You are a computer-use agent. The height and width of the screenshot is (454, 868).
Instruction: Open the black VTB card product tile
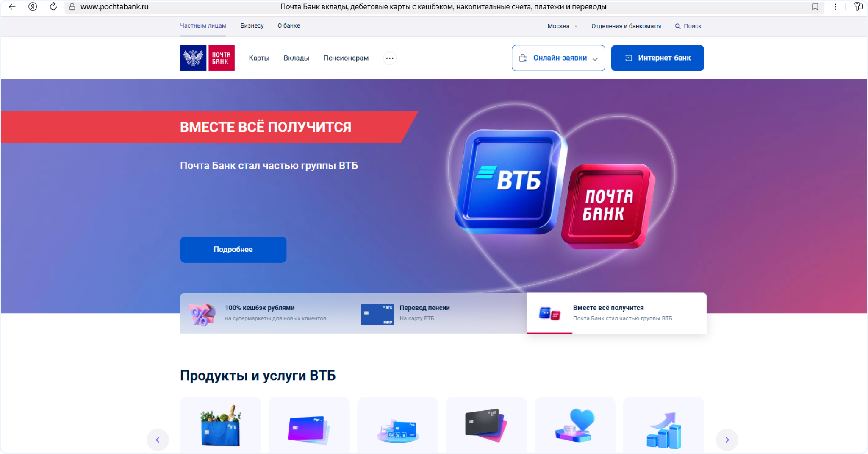(x=486, y=425)
